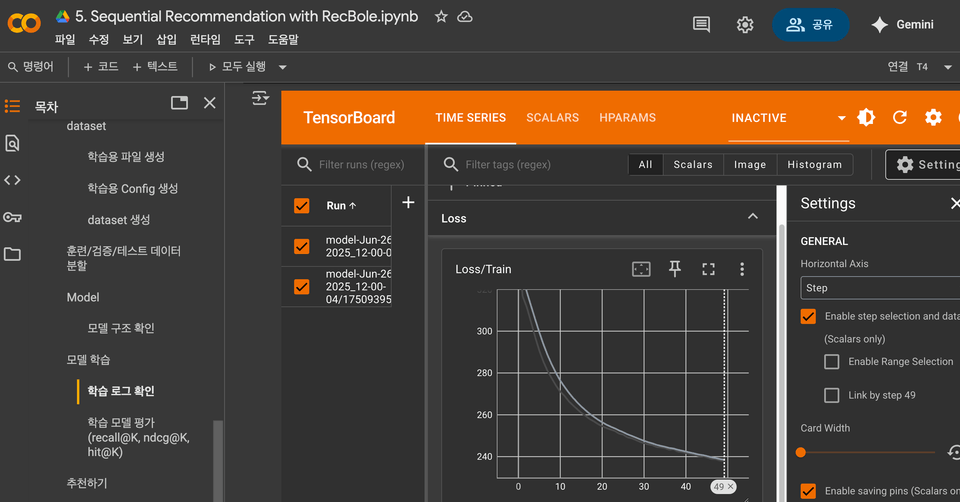Select the Scalars tag filter

pos(693,165)
